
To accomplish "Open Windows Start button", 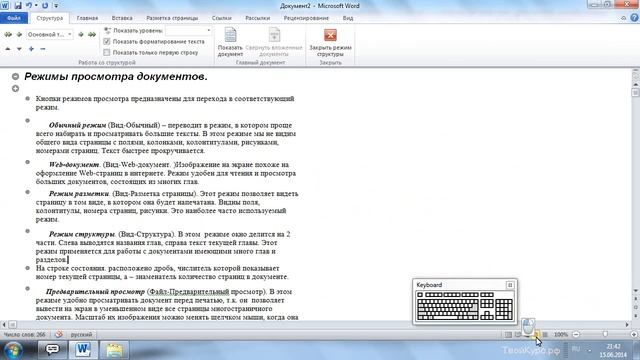I will coord(13,350).
